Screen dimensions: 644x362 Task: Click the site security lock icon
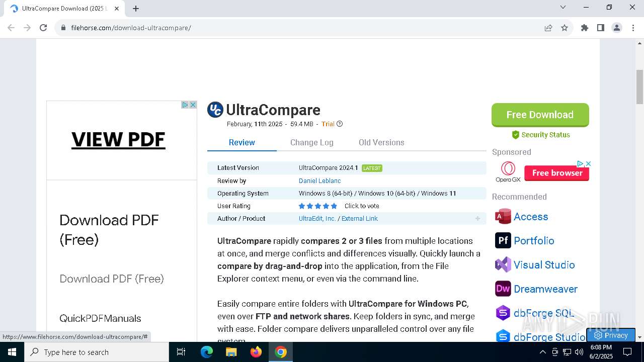click(x=63, y=28)
